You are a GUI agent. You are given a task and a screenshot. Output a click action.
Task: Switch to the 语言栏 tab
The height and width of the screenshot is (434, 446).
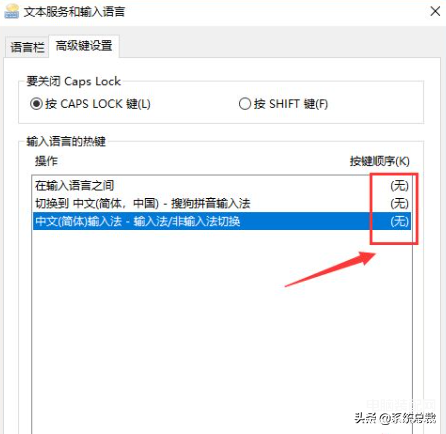pos(27,47)
